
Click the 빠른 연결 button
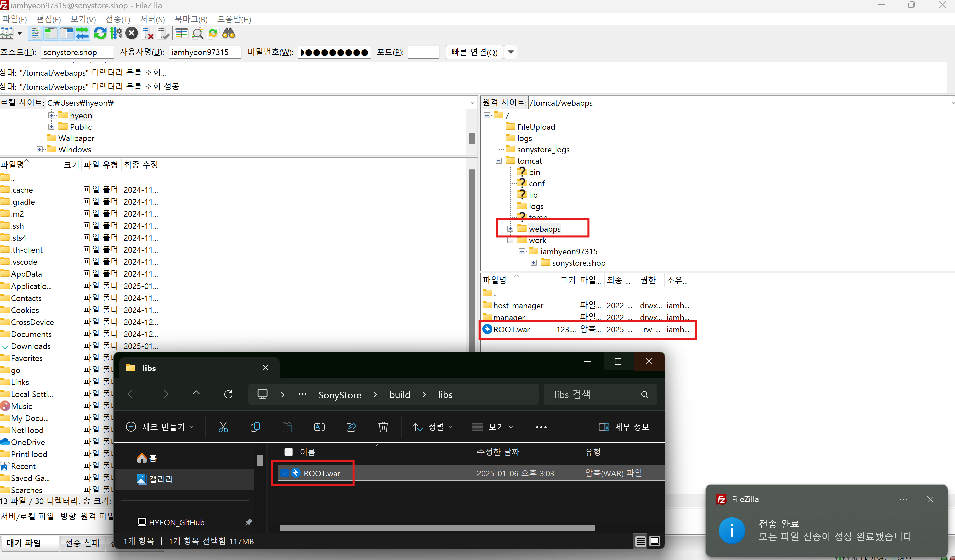[474, 52]
